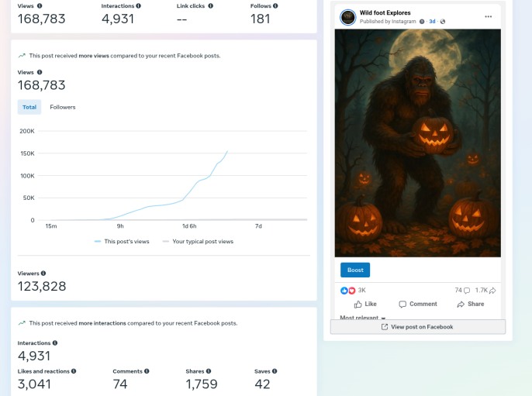
Task: Click the info icon next to top Views
Action: pyautogui.click(x=40, y=6)
